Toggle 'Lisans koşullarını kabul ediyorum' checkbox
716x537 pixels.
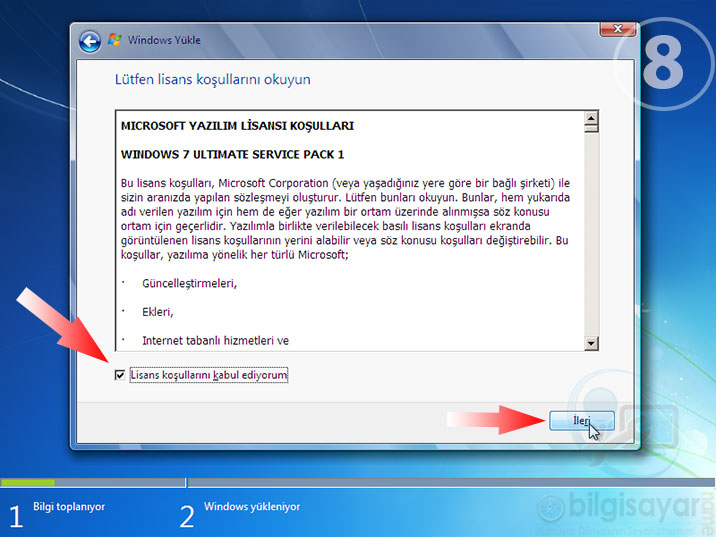pyautogui.click(x=120, y=375)
